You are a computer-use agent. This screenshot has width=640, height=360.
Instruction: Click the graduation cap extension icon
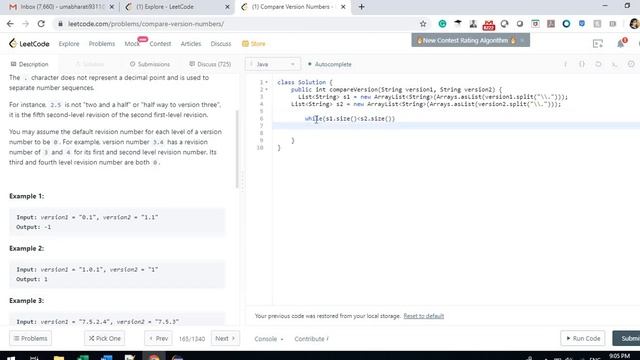(x=458, y=24)
